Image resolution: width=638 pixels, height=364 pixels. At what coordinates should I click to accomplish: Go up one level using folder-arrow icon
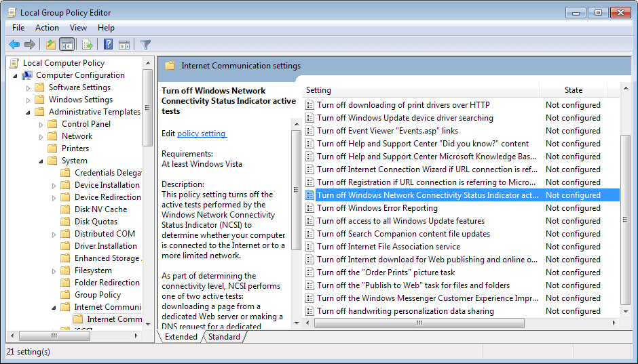click(x=51, y=44)
